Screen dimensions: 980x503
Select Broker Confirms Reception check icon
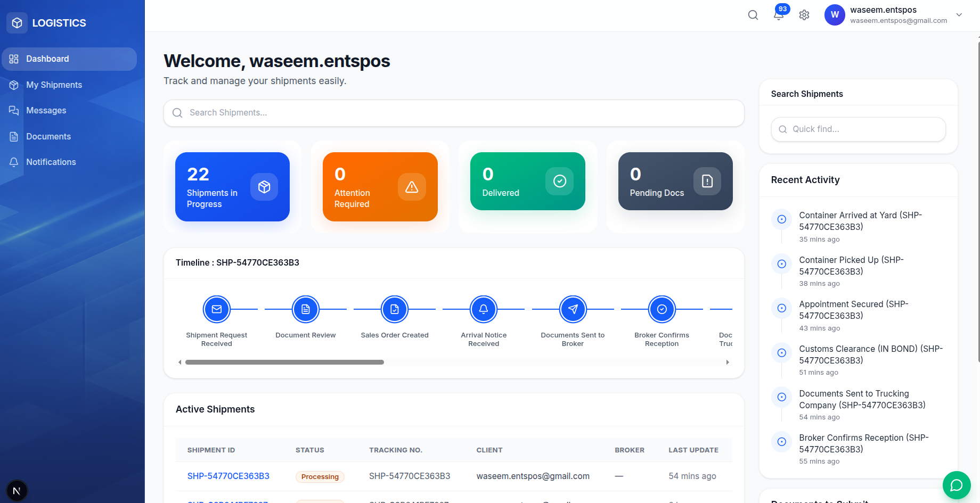(x=662, y=309)
